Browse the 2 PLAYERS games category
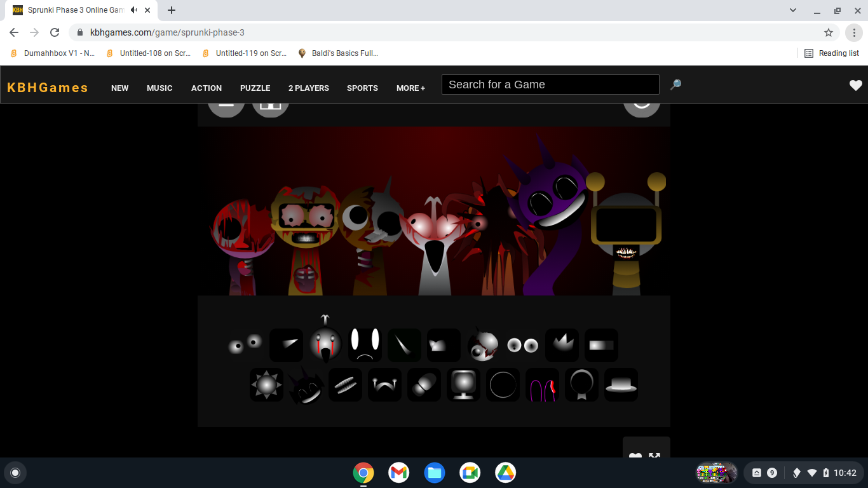 pyautogui.click(x=309, y=88)
